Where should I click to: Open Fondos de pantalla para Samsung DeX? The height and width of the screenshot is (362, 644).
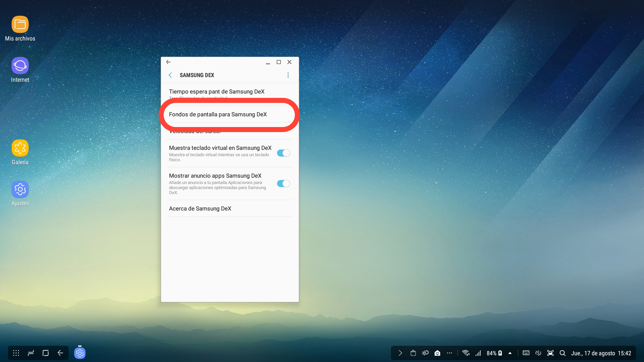(x=230, y=114)
